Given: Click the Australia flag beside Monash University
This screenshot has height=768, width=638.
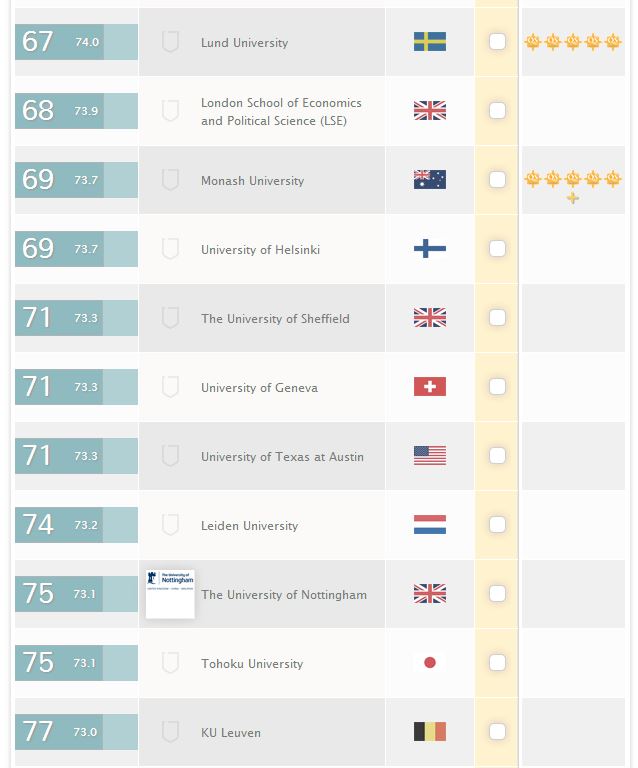Looking at the screenshot, I should (x=430, y=180).
